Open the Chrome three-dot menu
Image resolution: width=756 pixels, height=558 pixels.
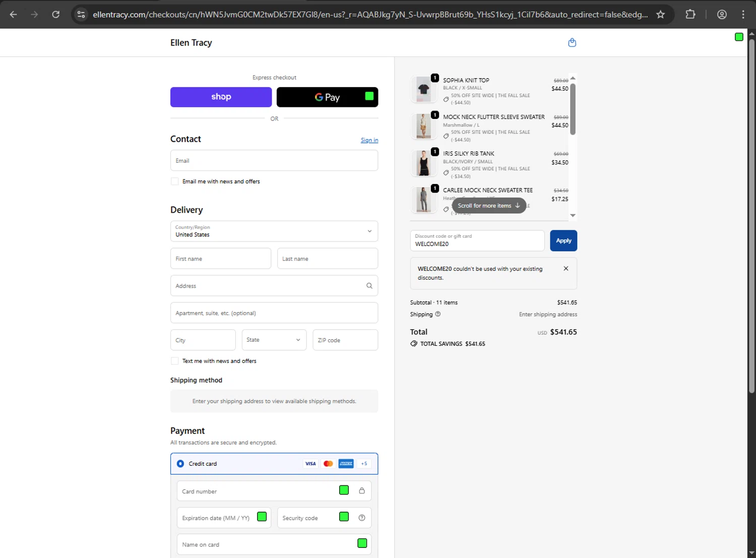743,15
